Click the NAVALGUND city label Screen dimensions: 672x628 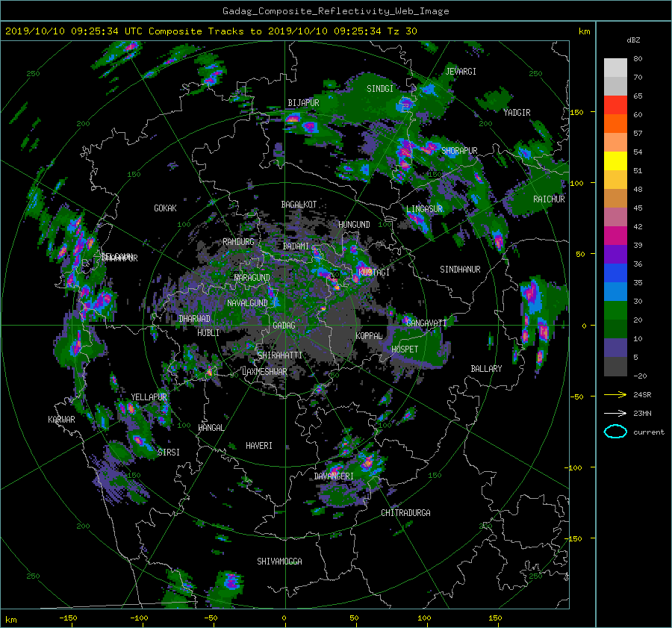247,303
